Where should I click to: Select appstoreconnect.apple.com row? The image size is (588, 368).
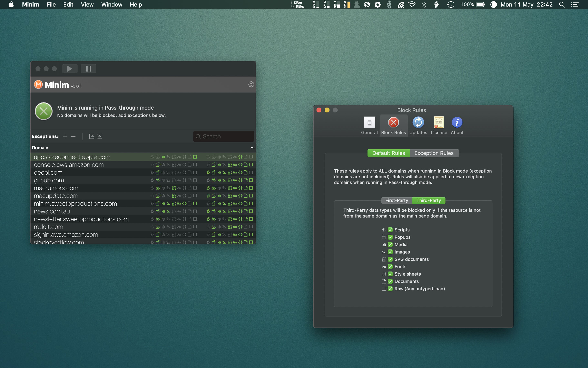click(143, 157)
